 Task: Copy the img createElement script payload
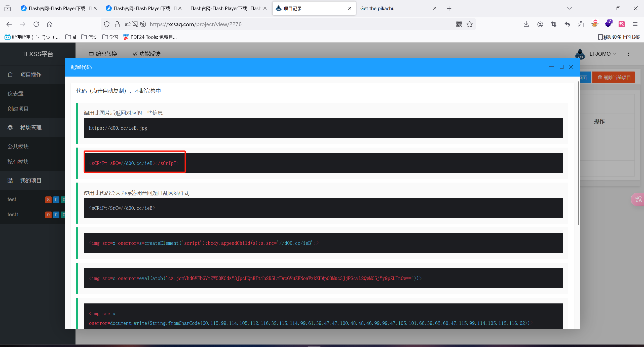(x=323, y=243)
